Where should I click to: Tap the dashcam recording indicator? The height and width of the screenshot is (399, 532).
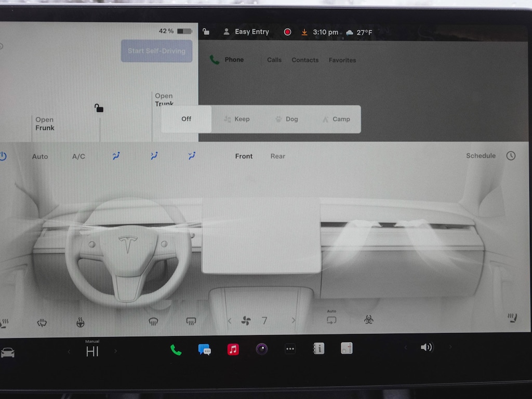point(287,32)
